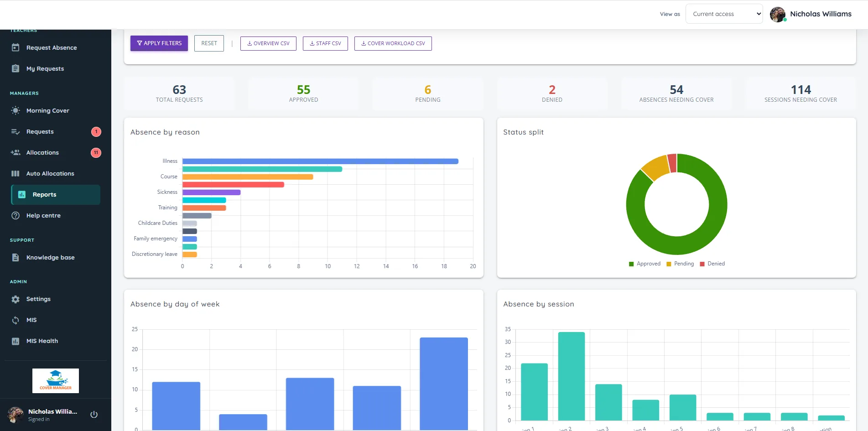The height and width of the screenshot is (431, 868).
Task: Click the 6 Pending stat card
Action: tap(428, 93)
